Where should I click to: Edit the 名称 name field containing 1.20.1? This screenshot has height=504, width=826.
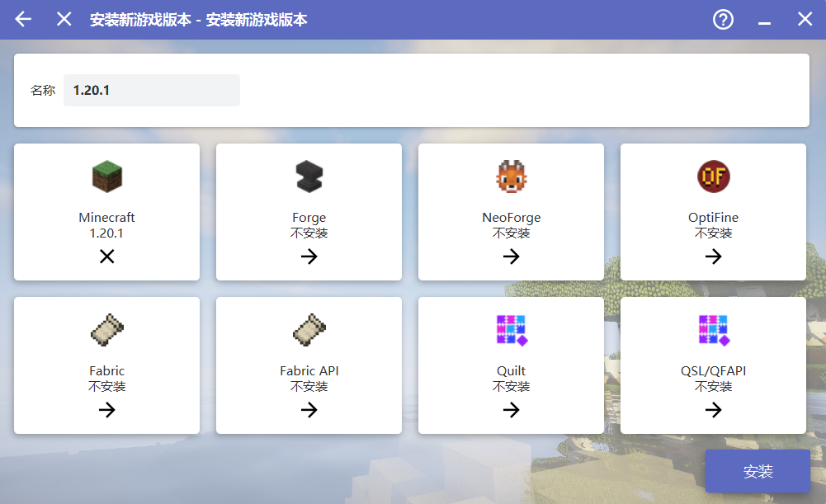pyautogui.click(x=151, y=90)
